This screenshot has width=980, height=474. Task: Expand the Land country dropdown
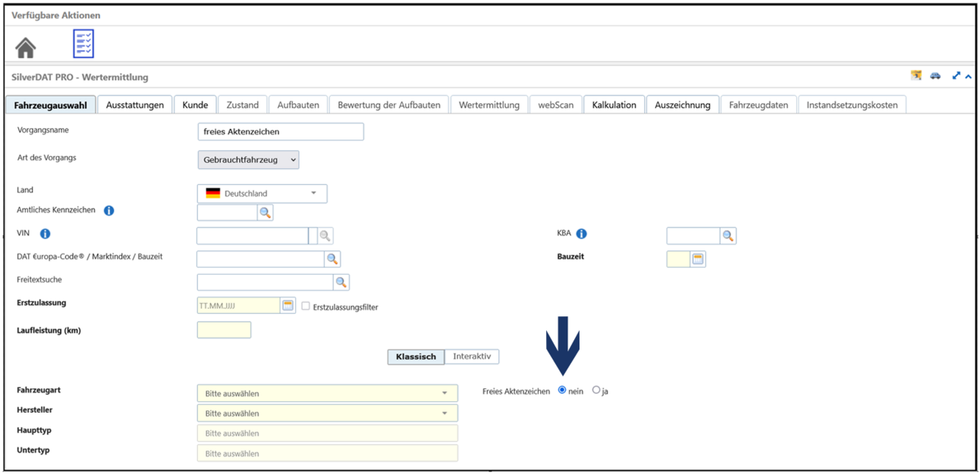click(x=262, y=193)
